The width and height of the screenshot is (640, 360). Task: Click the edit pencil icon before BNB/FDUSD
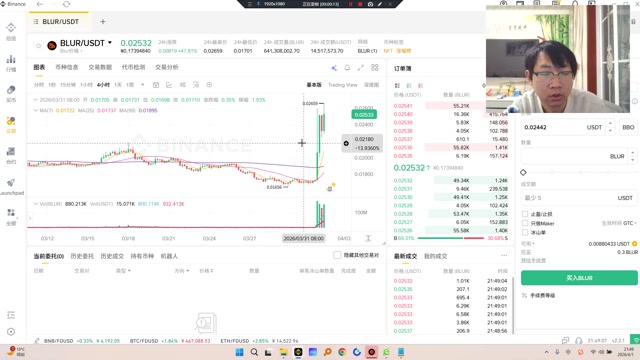pyautogui.click(x=37, y=340)
